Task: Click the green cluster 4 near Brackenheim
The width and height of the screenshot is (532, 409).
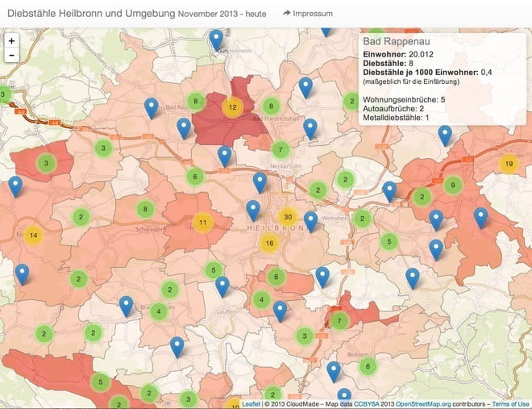Action: 159,311
